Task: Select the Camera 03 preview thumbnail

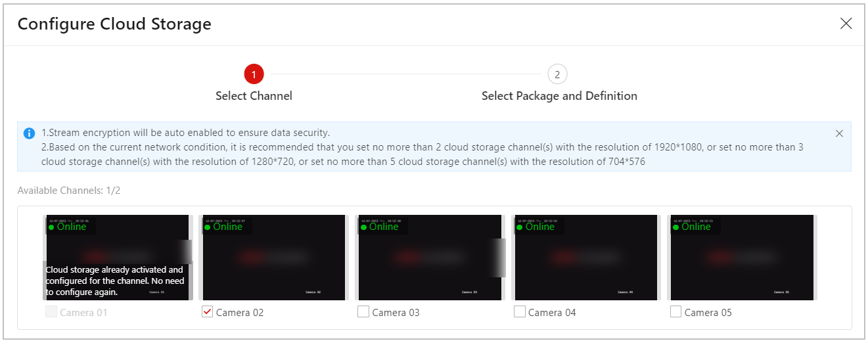Action: [x=430, y=258]
